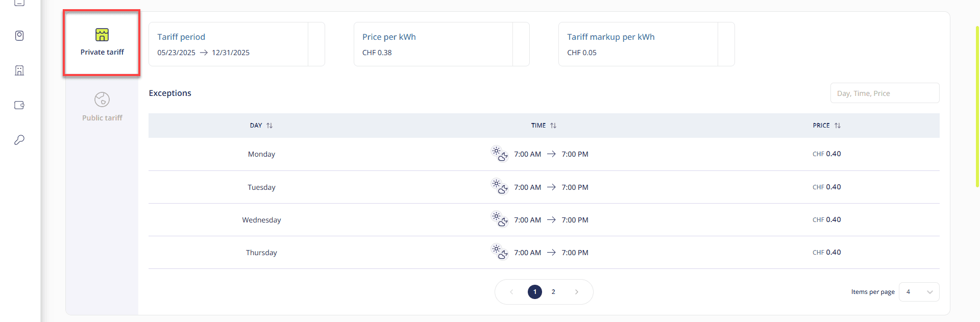This screenshot has height=322, width=980.
Task: Open the Items per page dropdown
Action: [919, 292]
